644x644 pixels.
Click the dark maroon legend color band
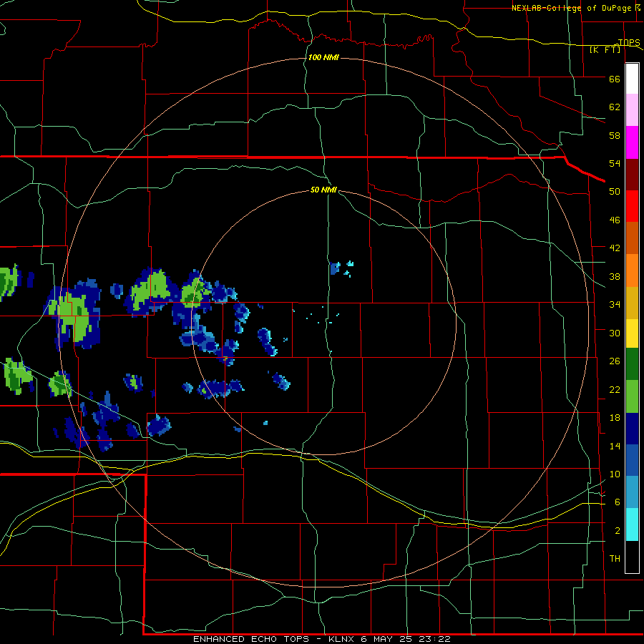pyautogui.click(x=632, y=175)
